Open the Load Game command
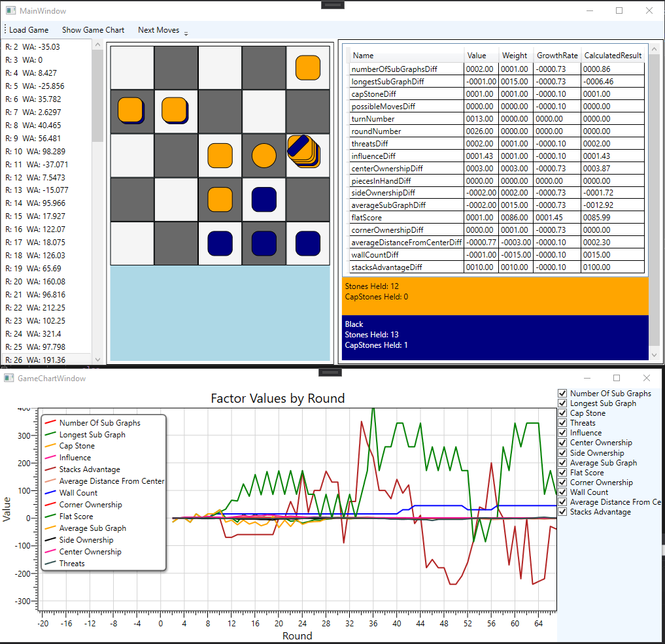665x644 pixels. (x=27, y=29)
